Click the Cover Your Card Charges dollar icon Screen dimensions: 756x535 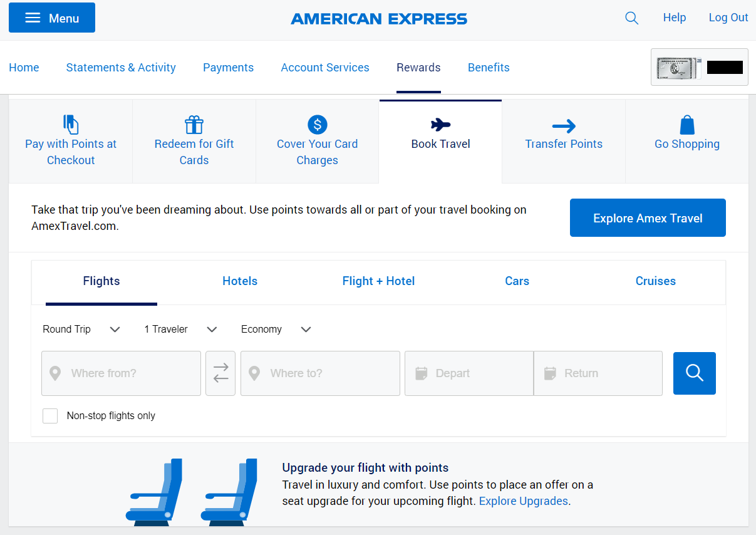tap(318, 125)
